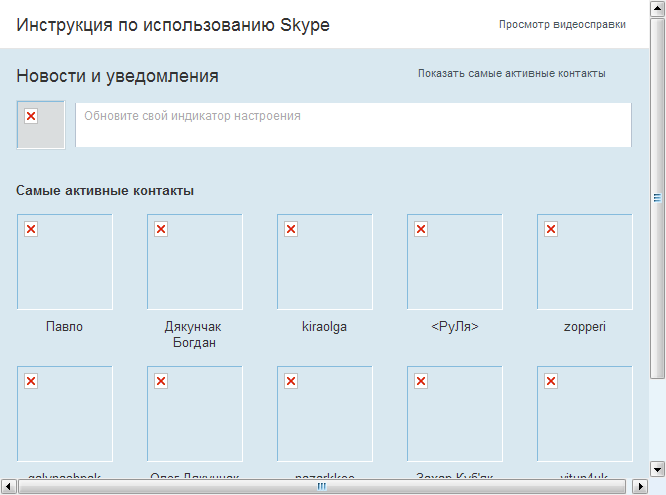This screenshot has width=666, height=495.
Task: Click the horizontal scrollbar thumb
Action: point(322,486)
